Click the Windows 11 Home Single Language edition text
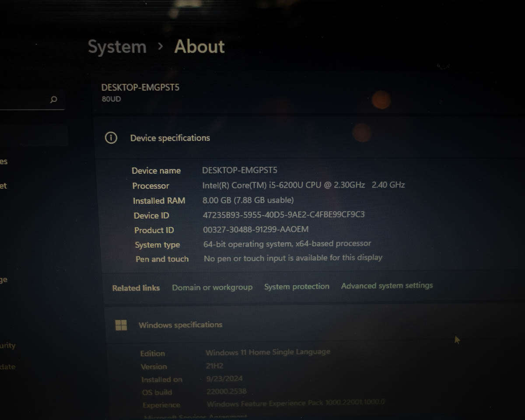 (x=268, y=352)
